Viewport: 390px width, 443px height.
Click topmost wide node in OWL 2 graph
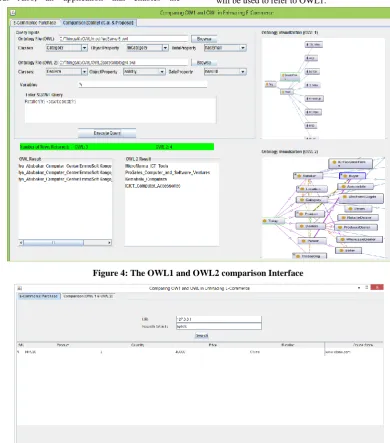(x=351, y=163)
